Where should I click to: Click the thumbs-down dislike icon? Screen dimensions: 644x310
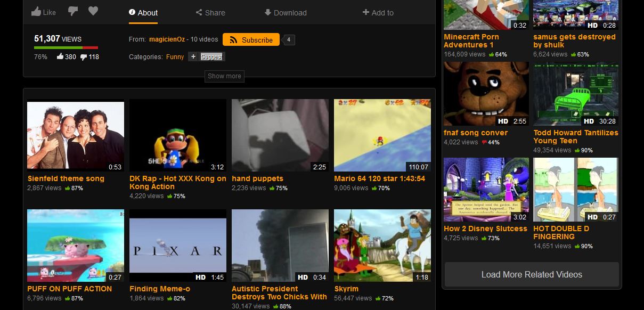(73, 12)
